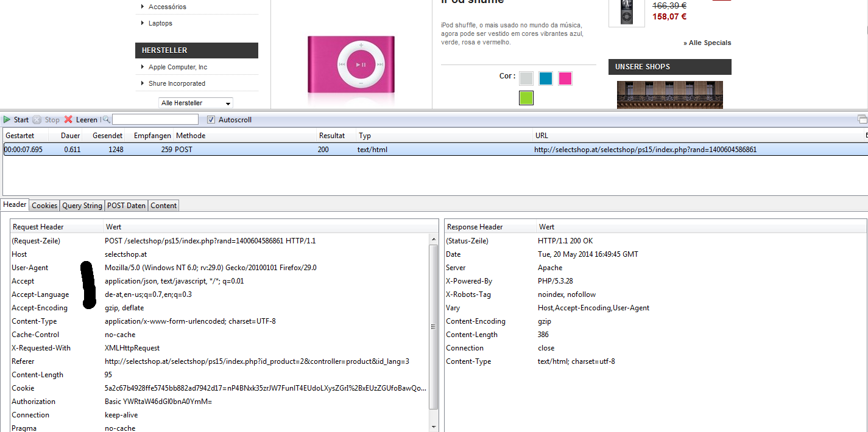
Task: Select the X-Robots-Tag response row
Action: pos(655,294)
